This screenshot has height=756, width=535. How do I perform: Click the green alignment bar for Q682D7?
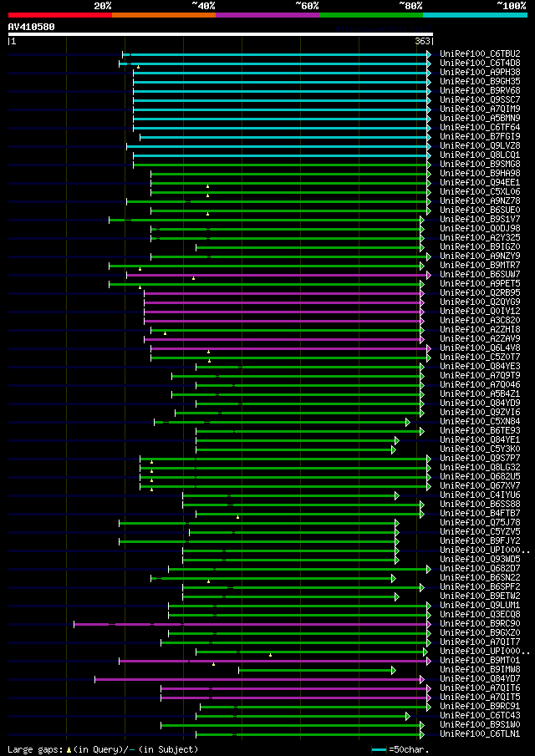298,569
